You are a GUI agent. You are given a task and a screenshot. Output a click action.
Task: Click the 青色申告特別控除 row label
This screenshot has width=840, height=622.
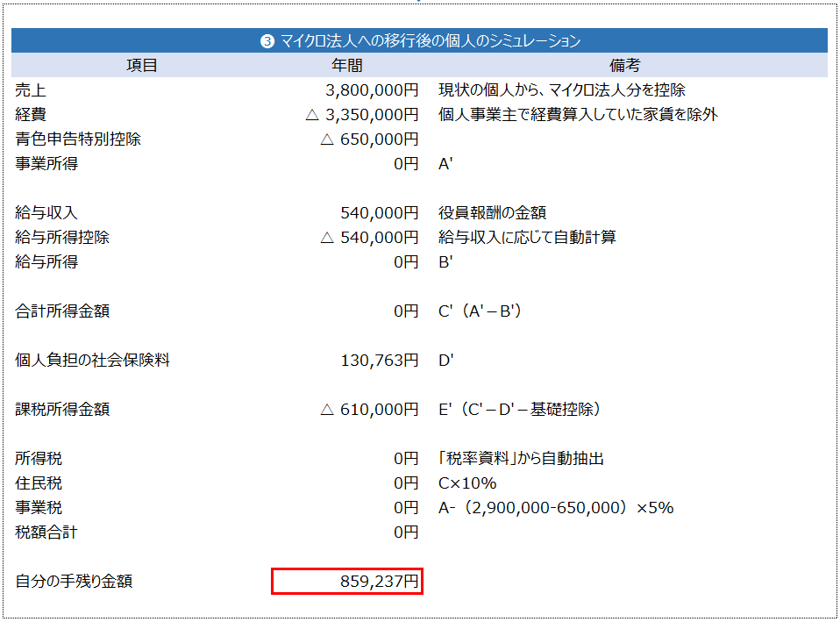tap(78, 139)
